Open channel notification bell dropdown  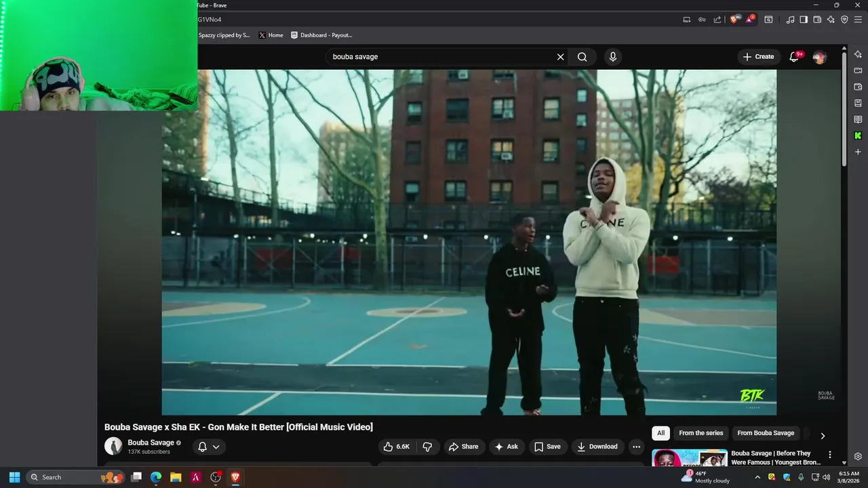click(x=209, y=447)
